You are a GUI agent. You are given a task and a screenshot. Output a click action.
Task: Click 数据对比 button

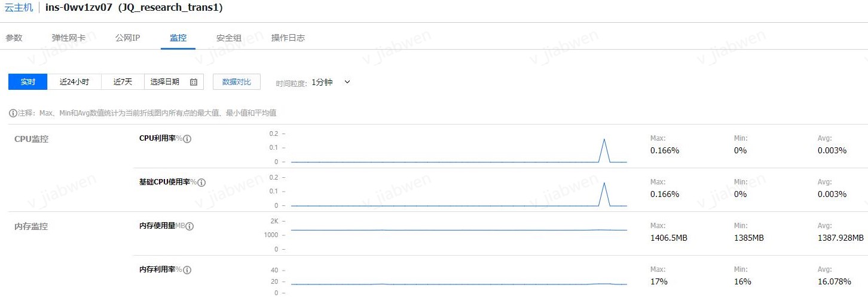(x=237, y=82)
